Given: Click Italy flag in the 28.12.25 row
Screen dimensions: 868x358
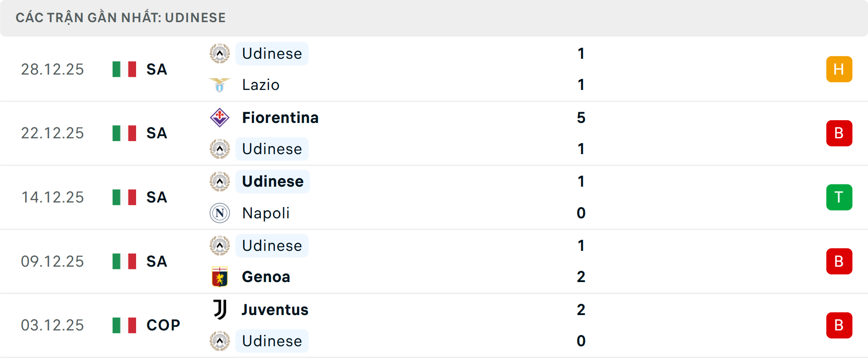Looking at the screenshot, I should click(124, 69).
